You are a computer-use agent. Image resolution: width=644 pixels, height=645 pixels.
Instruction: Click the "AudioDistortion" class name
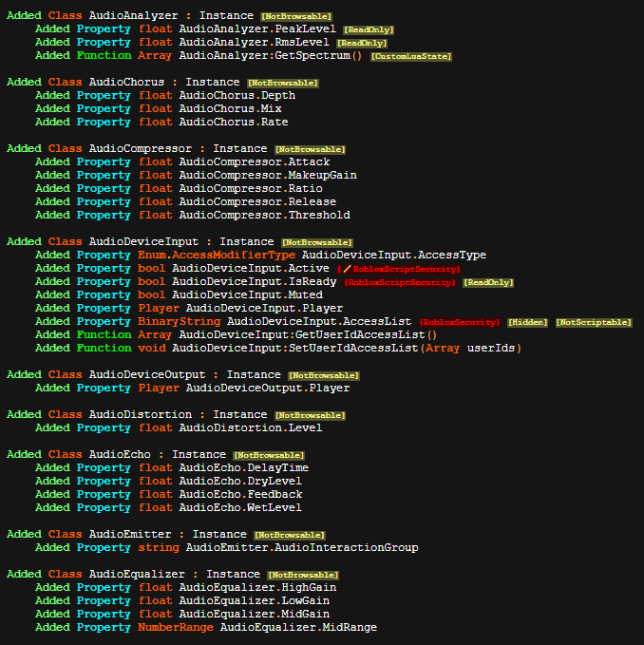[141, 414]
